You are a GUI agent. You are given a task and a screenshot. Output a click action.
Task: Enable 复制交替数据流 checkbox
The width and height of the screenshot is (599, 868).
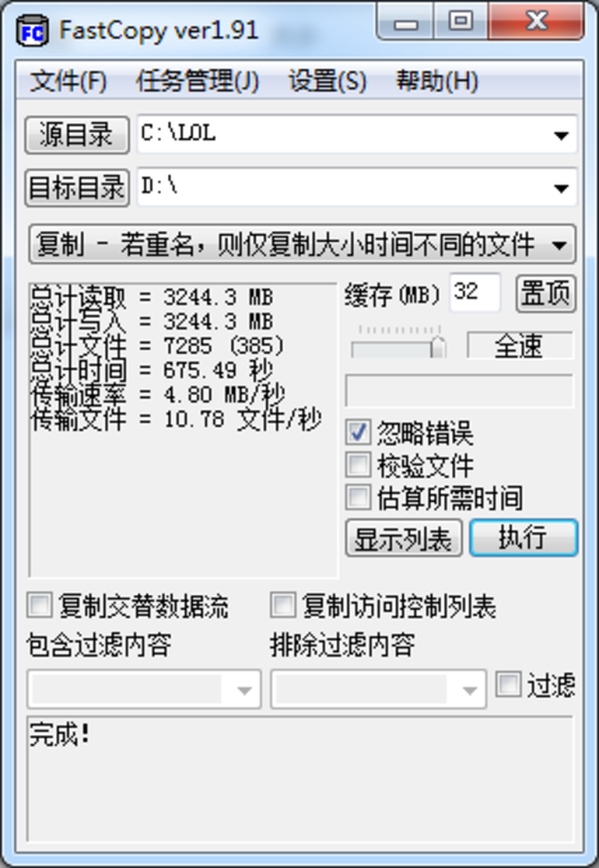pyautogui.click(x=40, y=604)
